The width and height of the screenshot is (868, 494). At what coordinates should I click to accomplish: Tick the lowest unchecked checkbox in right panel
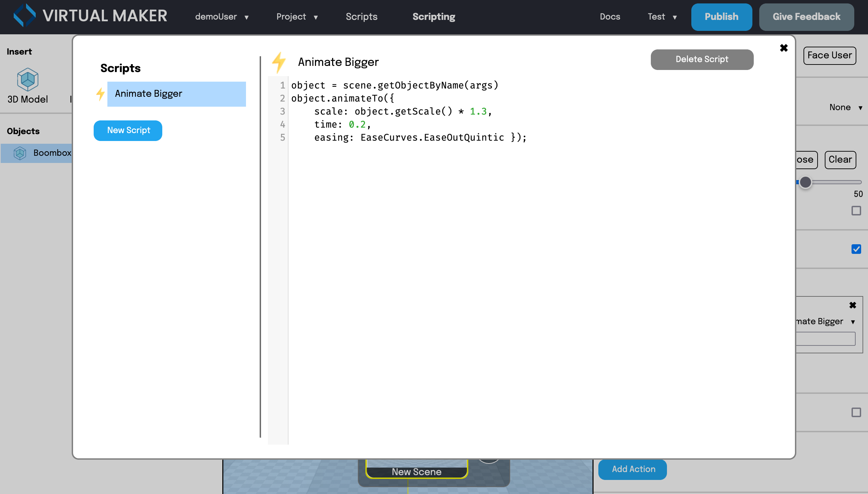(856, 412)
